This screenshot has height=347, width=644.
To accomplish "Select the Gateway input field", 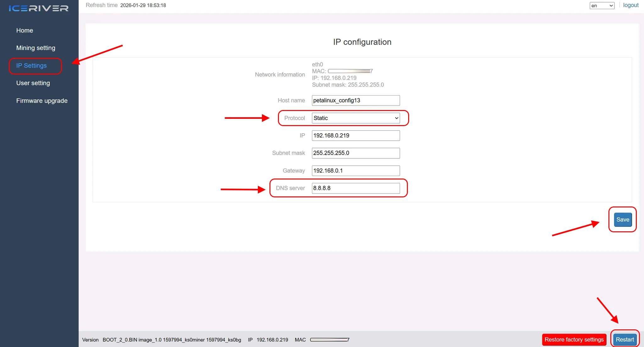I will (355, 171).
